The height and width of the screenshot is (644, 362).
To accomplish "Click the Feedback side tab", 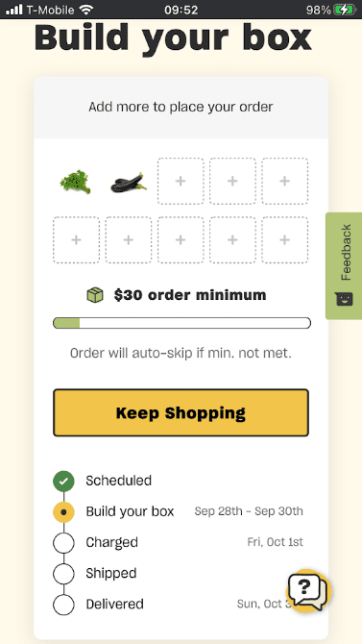I will coord(344,265).
